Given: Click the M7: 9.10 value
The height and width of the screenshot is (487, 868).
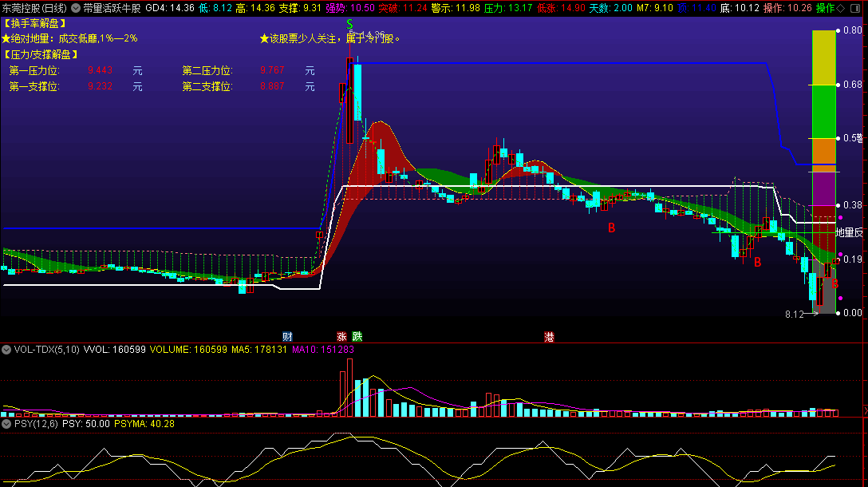Looking at the screenshot, I should (654, 8).
